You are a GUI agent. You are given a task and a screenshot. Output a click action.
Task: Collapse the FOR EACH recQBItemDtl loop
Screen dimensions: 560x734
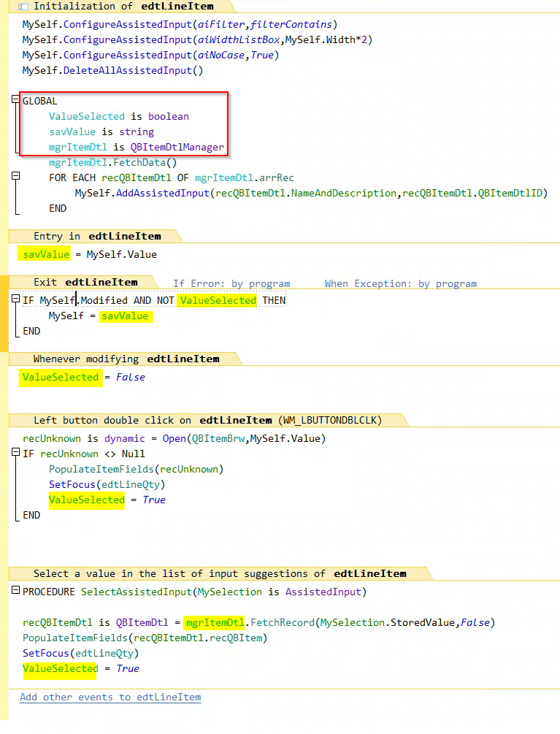click(16, 177)
